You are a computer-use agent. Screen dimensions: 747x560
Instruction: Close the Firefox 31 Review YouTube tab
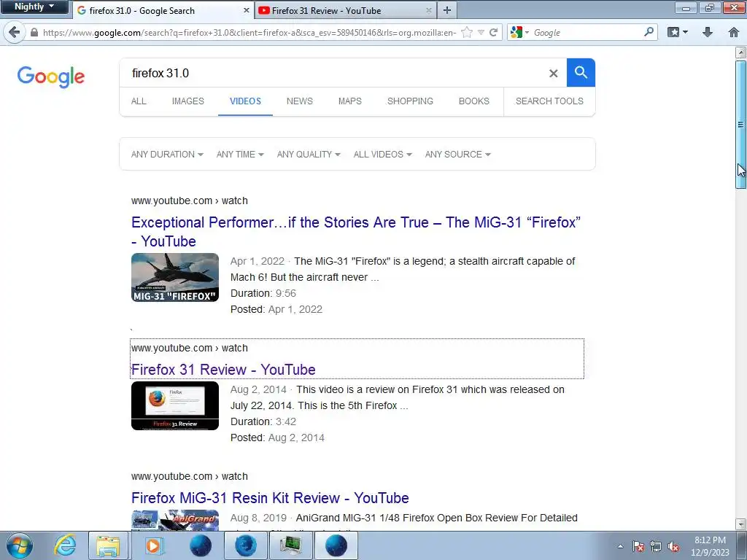[429, 10]
